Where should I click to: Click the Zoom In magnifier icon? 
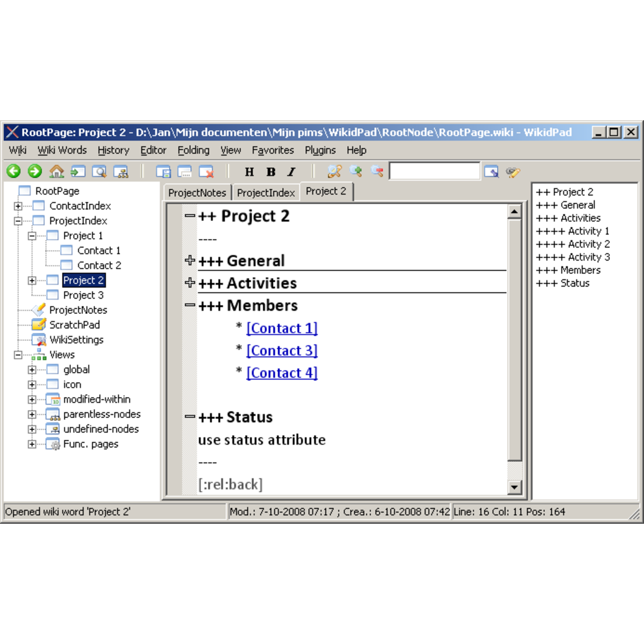(356, 172)
